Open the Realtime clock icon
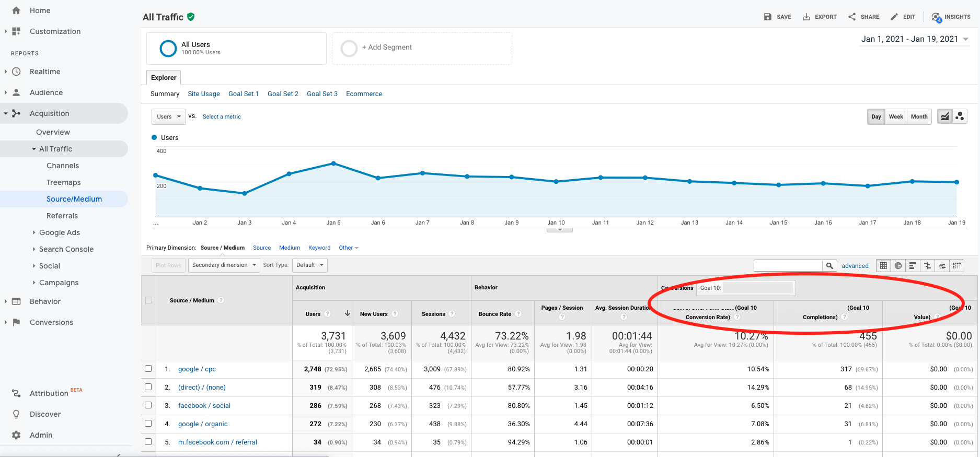 point(16,72)
